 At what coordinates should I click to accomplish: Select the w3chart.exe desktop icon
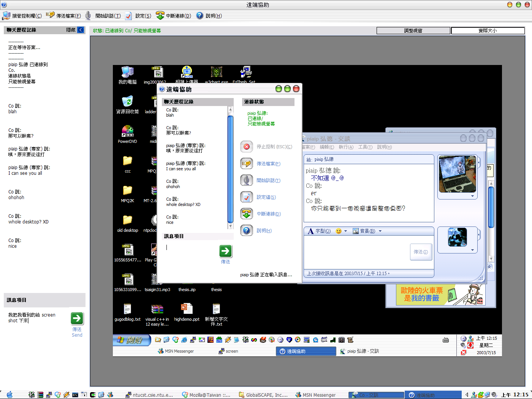[216, 75]
